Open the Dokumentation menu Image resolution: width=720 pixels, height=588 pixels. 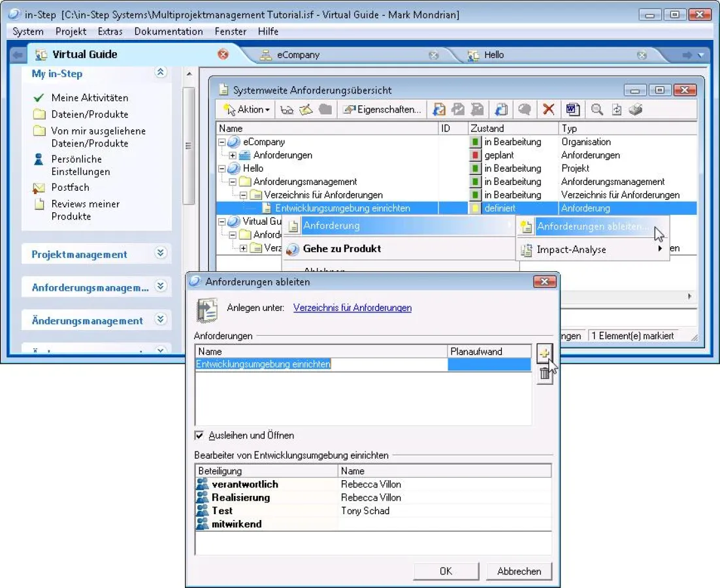pyautogui.click(x=169, y=31)
